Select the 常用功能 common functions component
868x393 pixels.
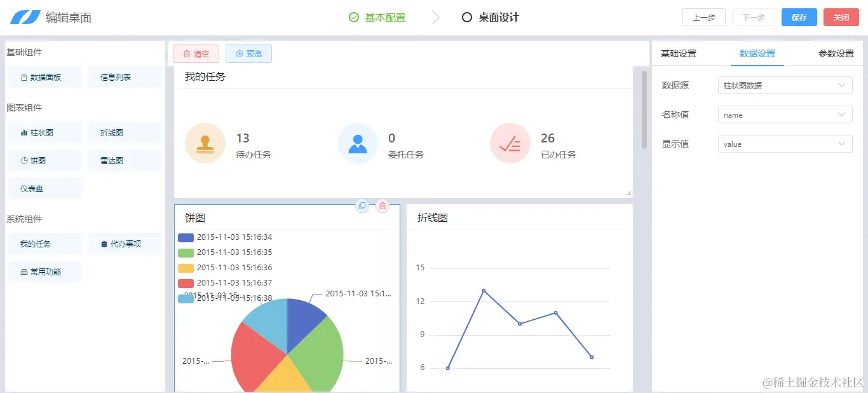[44, 272]
